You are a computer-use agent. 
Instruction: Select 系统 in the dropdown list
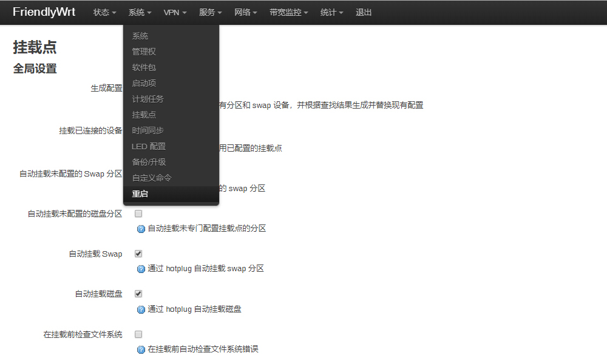[x=171, y=36]
